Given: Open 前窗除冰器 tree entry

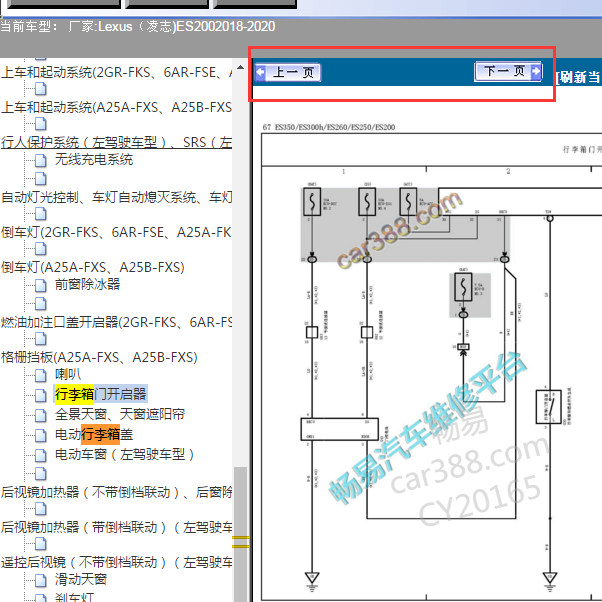Looking at the screenshot, I should 87,284.
